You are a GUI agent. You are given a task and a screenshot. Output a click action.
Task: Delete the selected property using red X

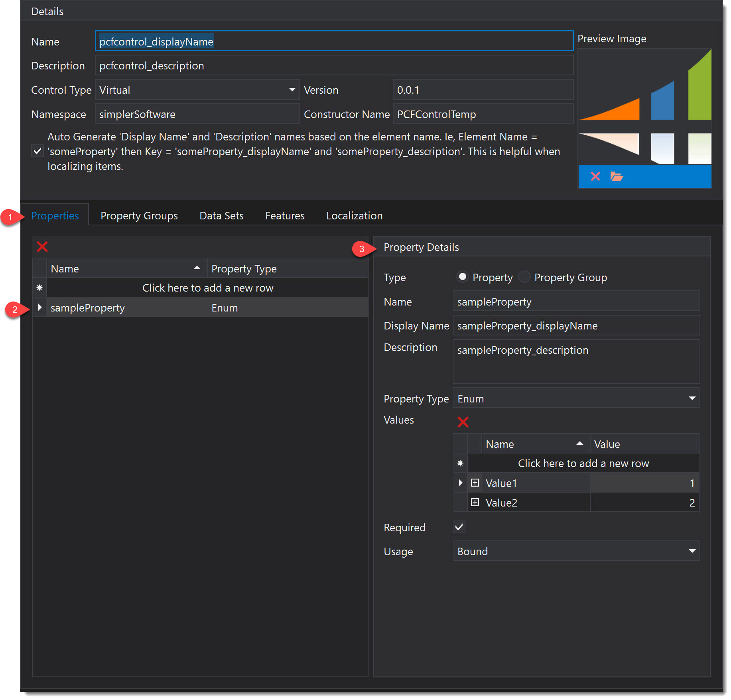pyautogui.click(x=42, y=246)
